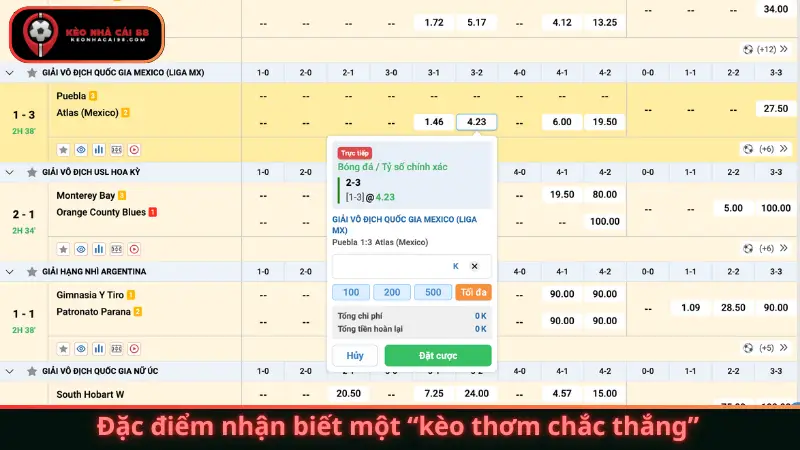The height and width of the screenshot is (450, 800).
Task: Star the USL Hoa Kỳ league header
Action: point(32,172)
